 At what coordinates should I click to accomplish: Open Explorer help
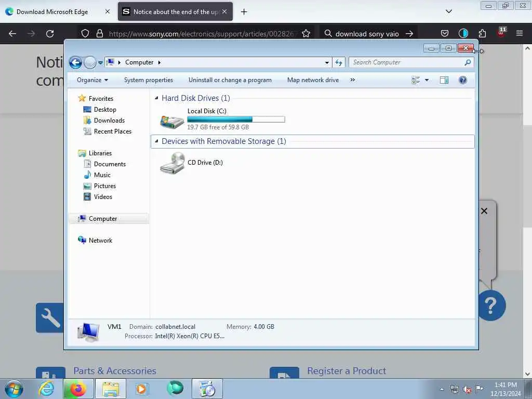[463, 80]
